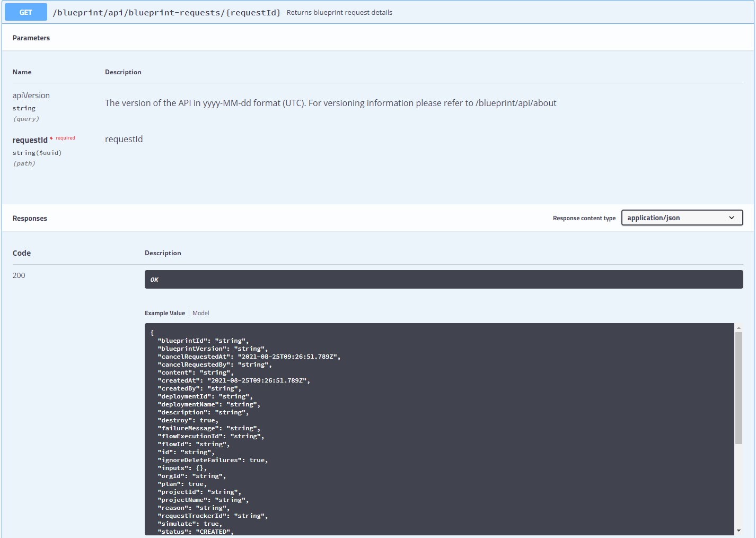Click the Parameters section header
Viewport: 756px width, 538px height.
click(x=31, y=38)
